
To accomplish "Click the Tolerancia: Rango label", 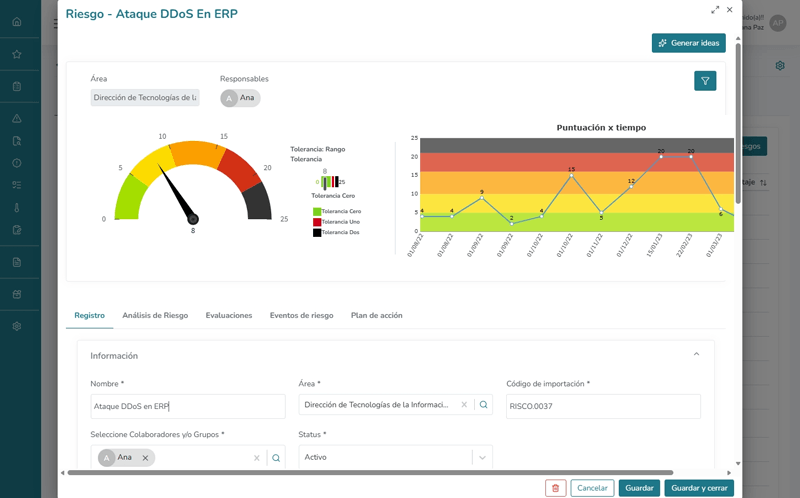I will tap(318, 149).
